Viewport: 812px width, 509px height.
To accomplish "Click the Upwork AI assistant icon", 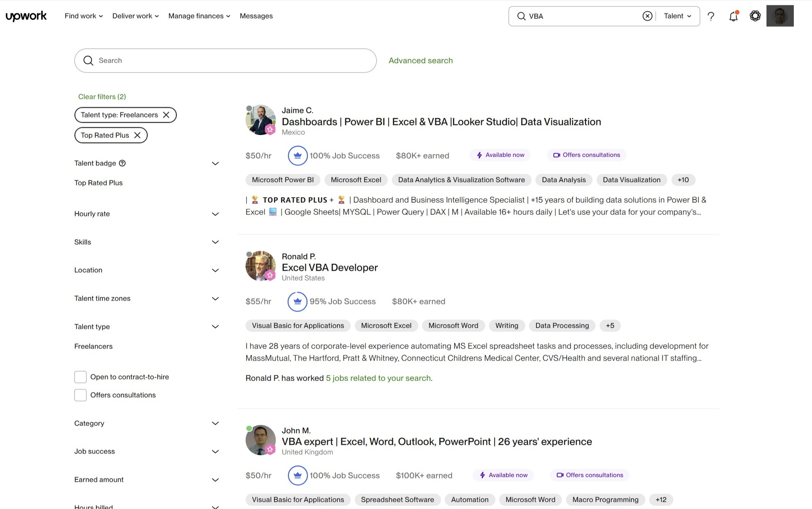I will click(x=755, y=16).
